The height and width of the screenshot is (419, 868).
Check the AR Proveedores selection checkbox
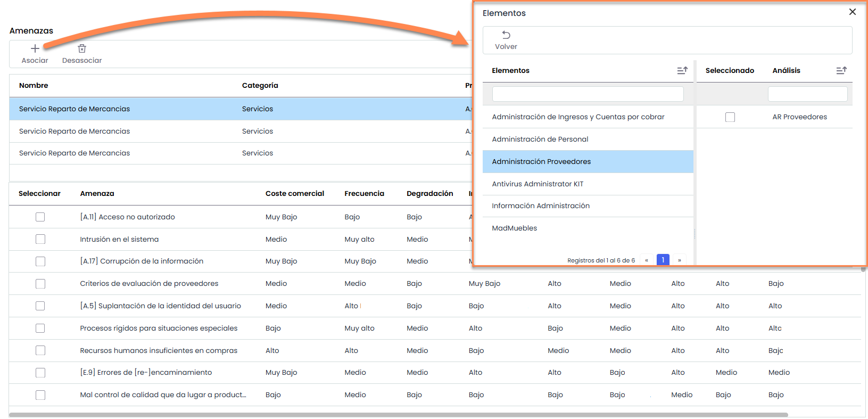coord(730,117)
